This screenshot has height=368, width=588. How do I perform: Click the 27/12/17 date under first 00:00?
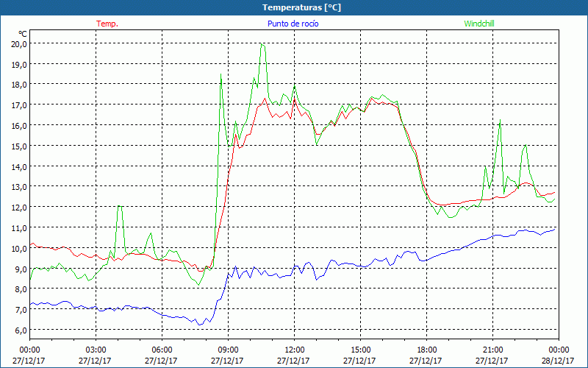pyautogui.click(x=29, y=361)
